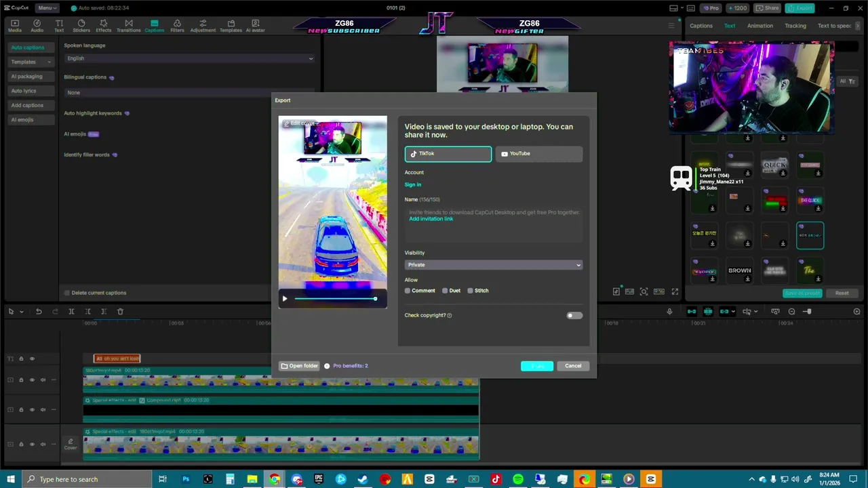Click the Undo arrow in timeline toolbar
Viewport: 868px width, 488px height.
[39, 311]
